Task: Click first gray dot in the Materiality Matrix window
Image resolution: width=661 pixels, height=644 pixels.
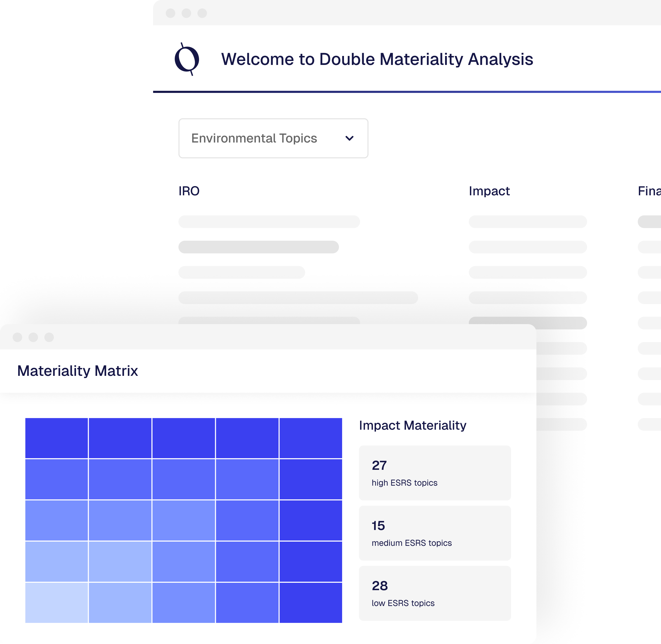Action: click(17, 337)
